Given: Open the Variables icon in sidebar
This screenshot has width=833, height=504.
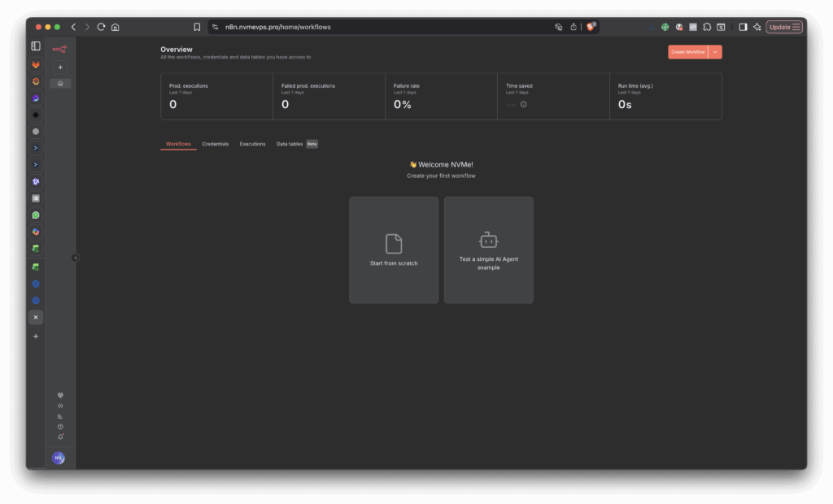Looking at the screenshot, I should (60, 405).
